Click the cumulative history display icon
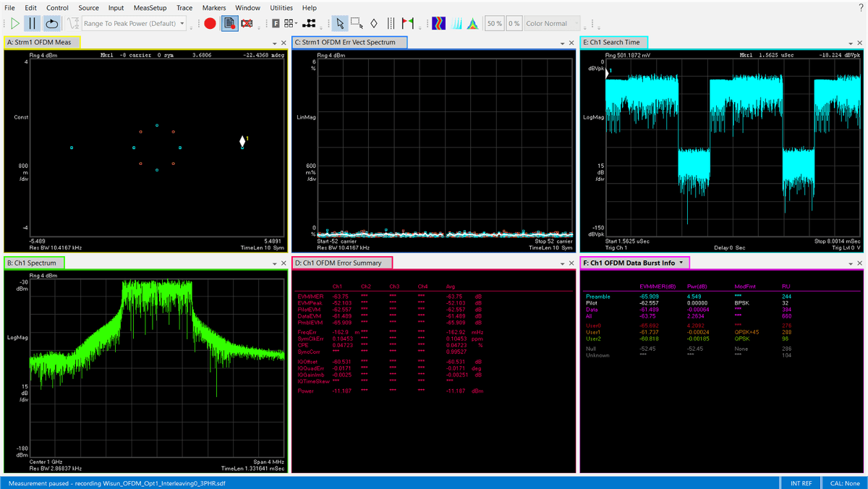This screenshot has width=868, height=489. 457,22
